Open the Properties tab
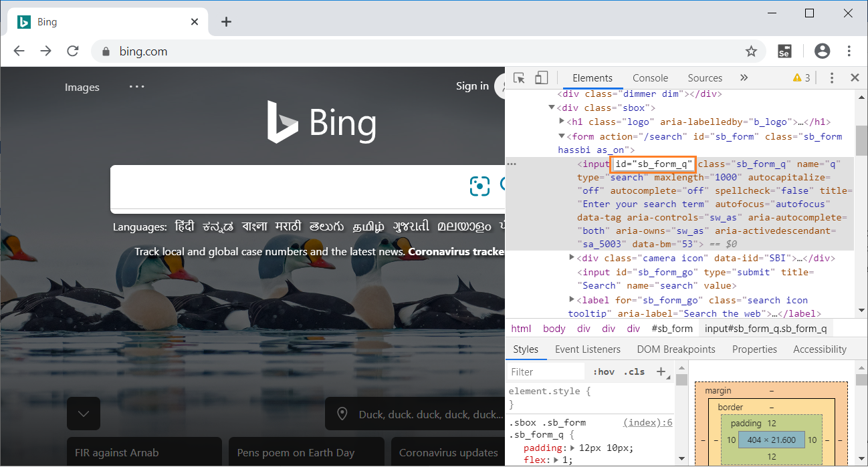Image resolution: width=868 pixels, height=467 pixels. 754,349
